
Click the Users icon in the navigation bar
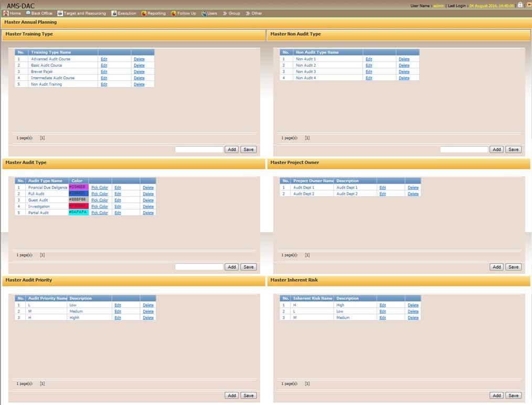[204, 13]
